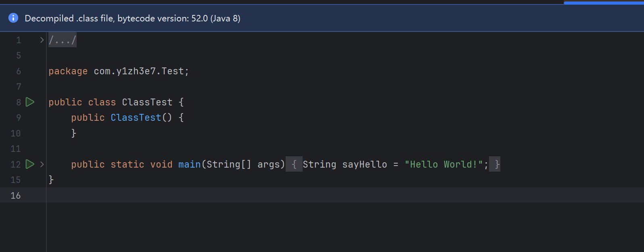Screen dimensions: 644x252
Task: Click the blue bar at the top right
Action: pos(603,3)
